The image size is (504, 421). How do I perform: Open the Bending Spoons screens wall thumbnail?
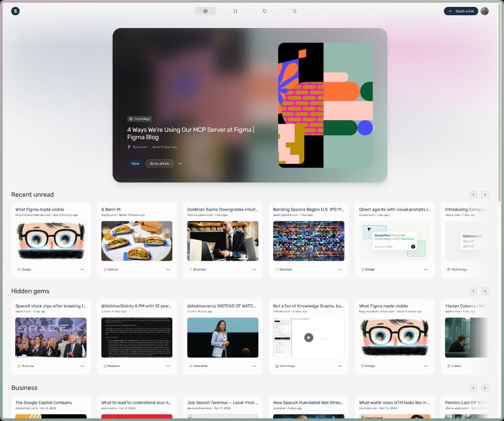click(x=309, y=241)
